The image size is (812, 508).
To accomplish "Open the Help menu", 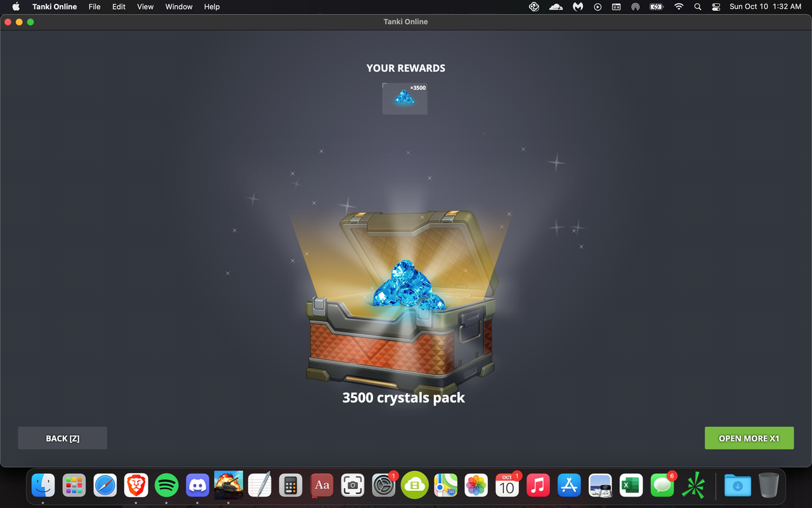I will click(212, 6).
